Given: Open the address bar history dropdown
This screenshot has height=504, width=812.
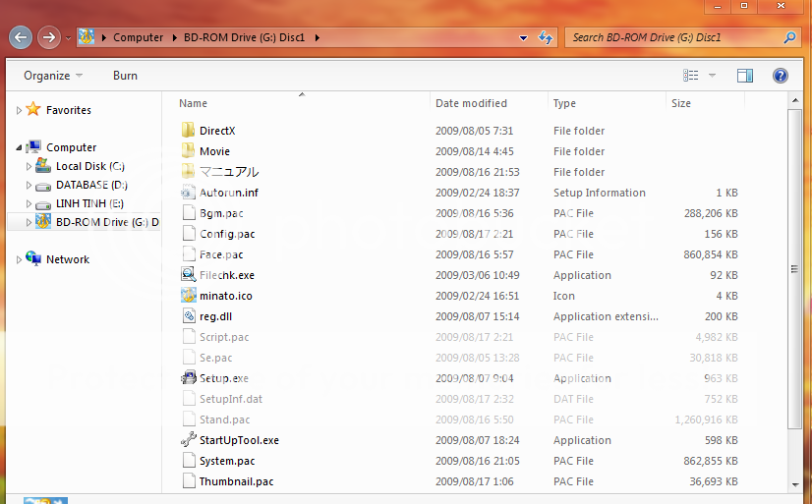Looking at the screenshot, I should (523, 38).
